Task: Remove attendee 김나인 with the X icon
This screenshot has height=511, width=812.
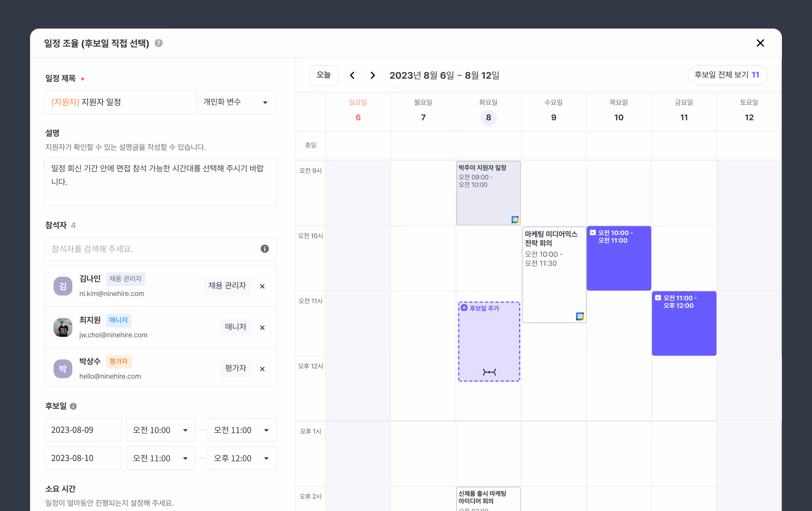Action: pyautogui.click(x=262, y=286)
